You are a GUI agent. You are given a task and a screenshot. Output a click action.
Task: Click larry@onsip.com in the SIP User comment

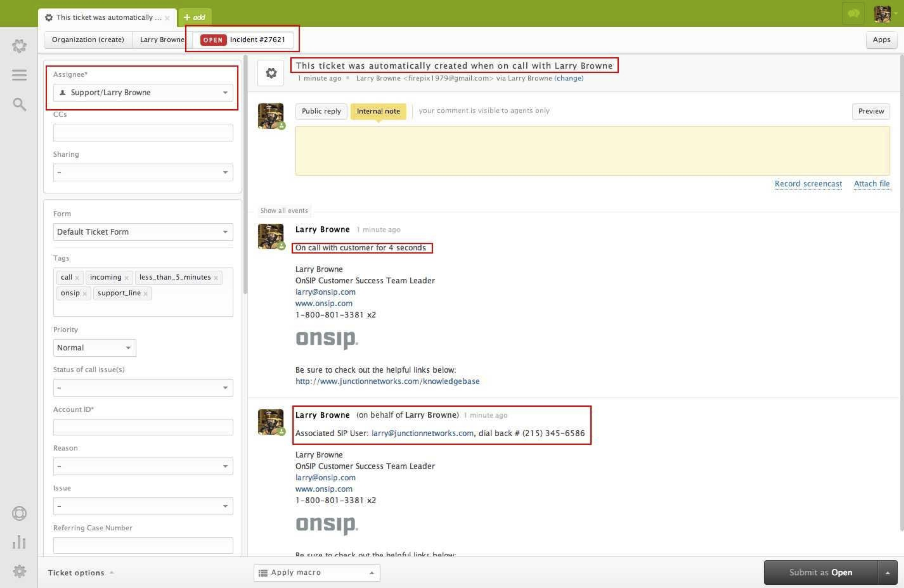(x=325, y=477)
